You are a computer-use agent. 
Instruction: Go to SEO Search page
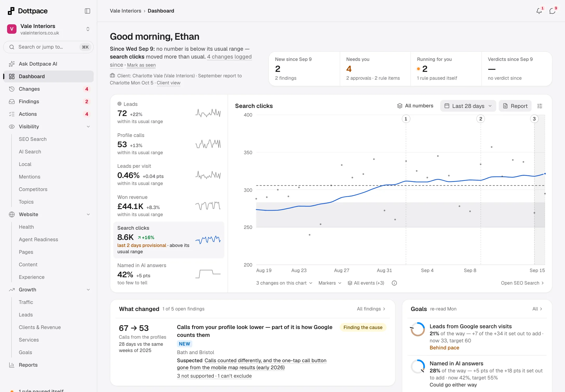point(33,139)
